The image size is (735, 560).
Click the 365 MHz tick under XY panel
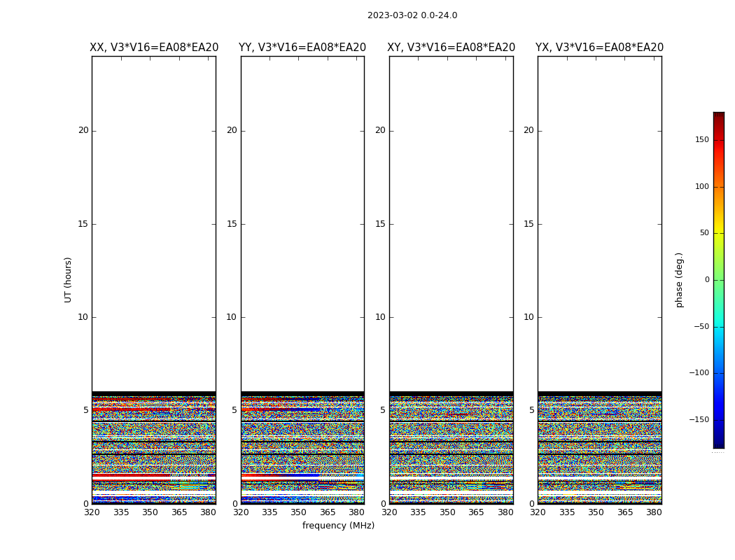(476, 512)
